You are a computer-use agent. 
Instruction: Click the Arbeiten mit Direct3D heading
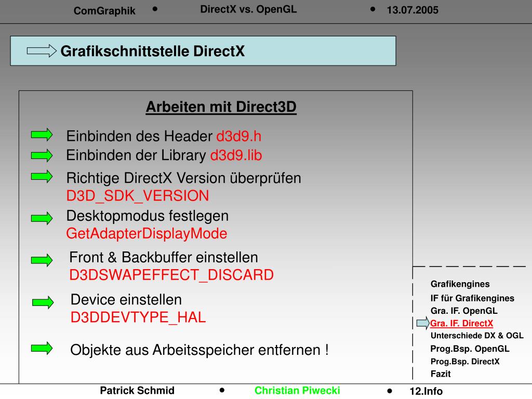coord(221,107)
